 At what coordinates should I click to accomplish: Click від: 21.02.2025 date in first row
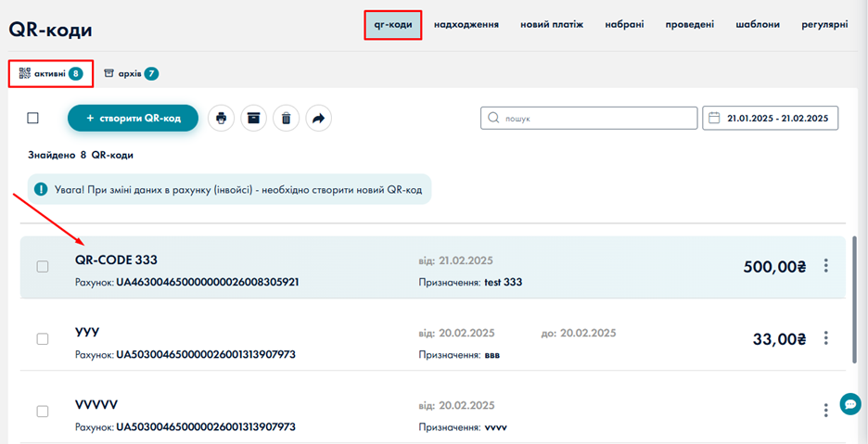[x=456, y=260]
